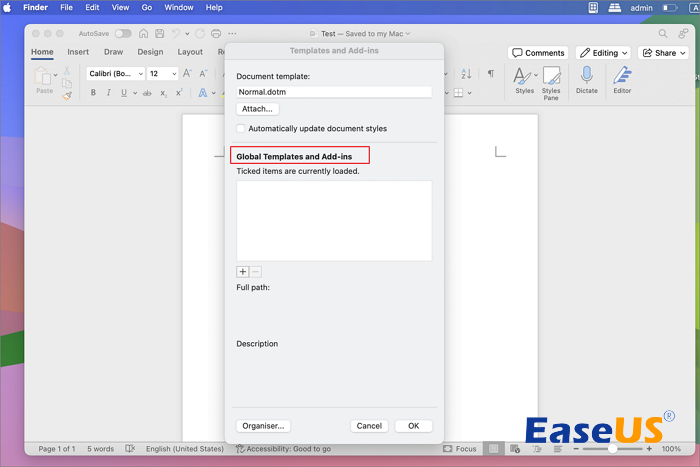
Task: Switch to the Layout ribbon tab
Action: [190, 52]
